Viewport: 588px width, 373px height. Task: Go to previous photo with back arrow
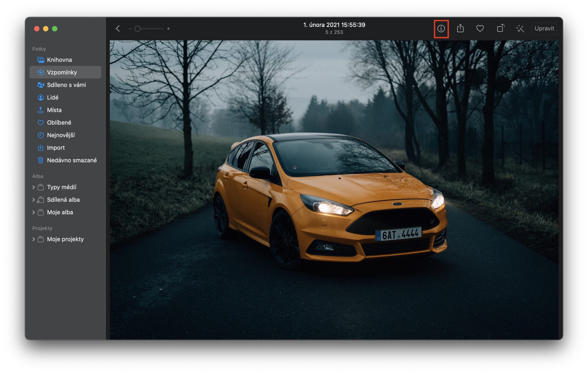pos(118,28)
